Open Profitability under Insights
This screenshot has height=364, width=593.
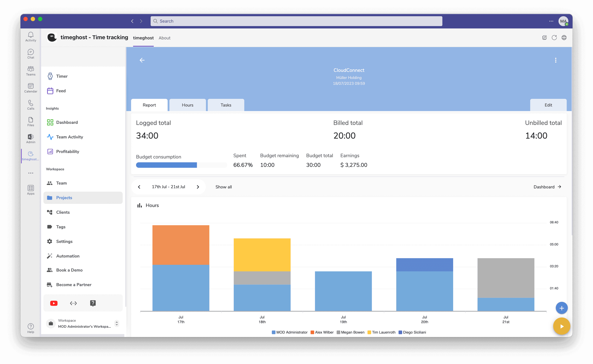click(x=83, y=151)
